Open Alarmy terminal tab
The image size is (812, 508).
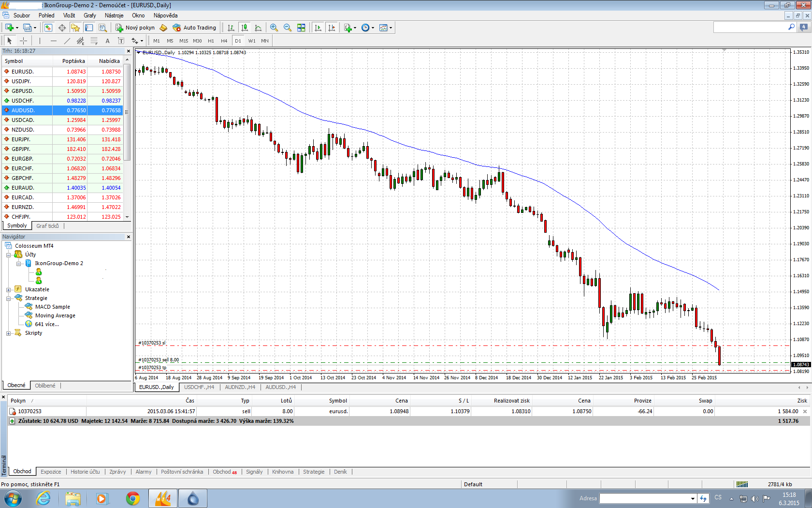coord(144,472)
